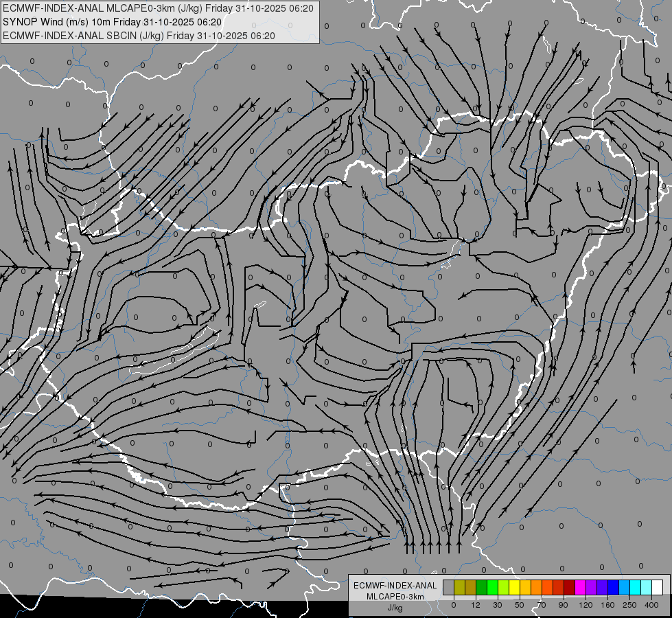
Task: Pick the sky blue legend swatch
Action: pos(625,587)
